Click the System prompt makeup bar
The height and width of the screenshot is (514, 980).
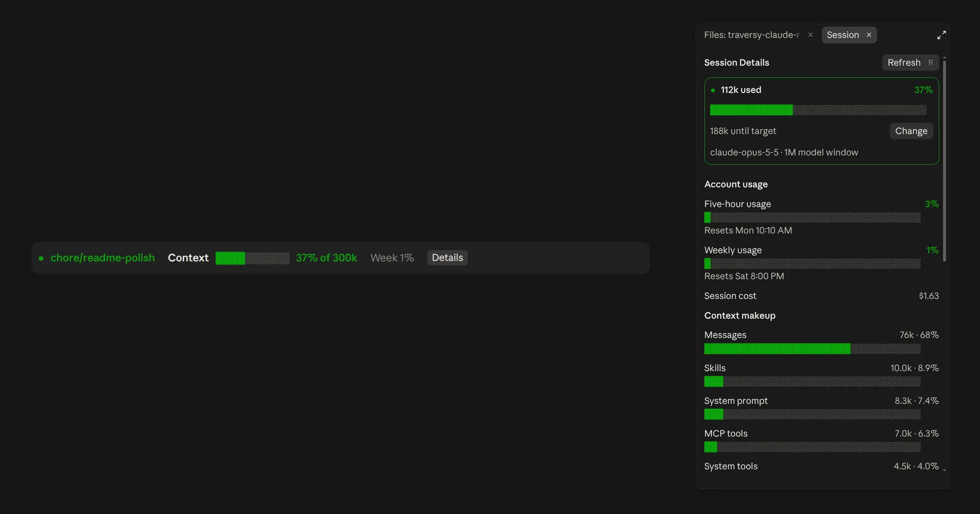[x=812, y=414]
